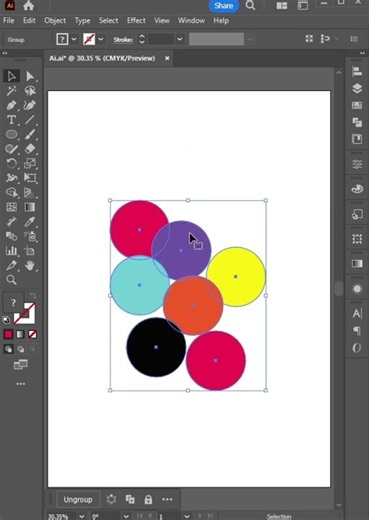Select the Curvature tool
The height and width of the screenshot is (520, 369).
click(x=30, y=105)
